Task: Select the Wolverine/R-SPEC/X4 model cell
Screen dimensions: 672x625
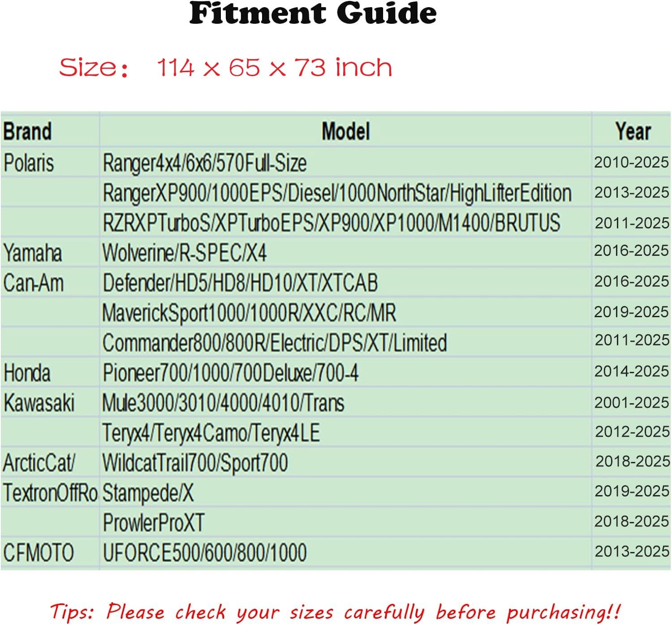Action: (185, 253)
